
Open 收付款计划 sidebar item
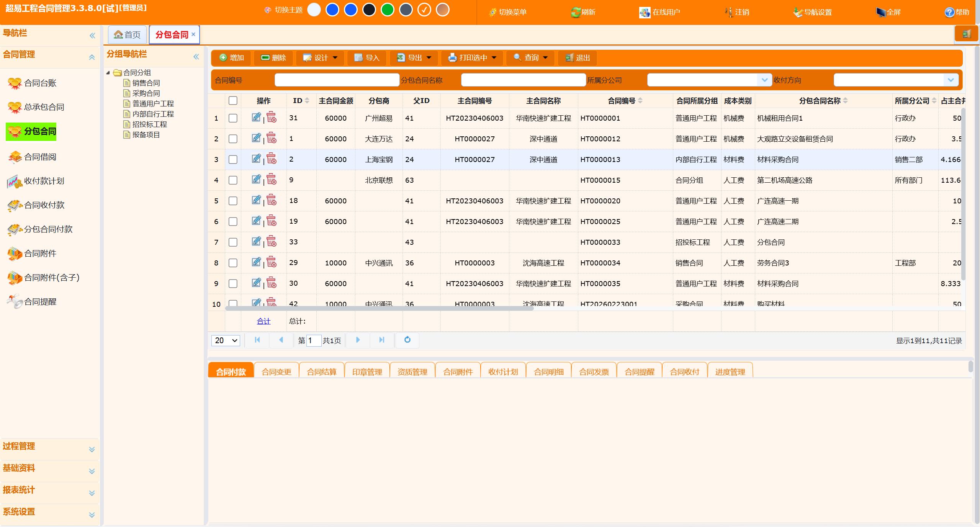44,181
